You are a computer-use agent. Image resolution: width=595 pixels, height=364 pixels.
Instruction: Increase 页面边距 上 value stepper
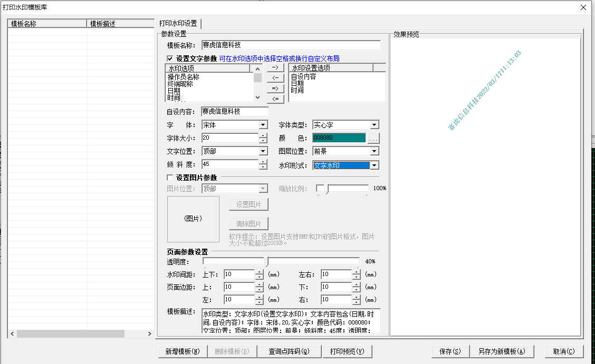(259, 285)
